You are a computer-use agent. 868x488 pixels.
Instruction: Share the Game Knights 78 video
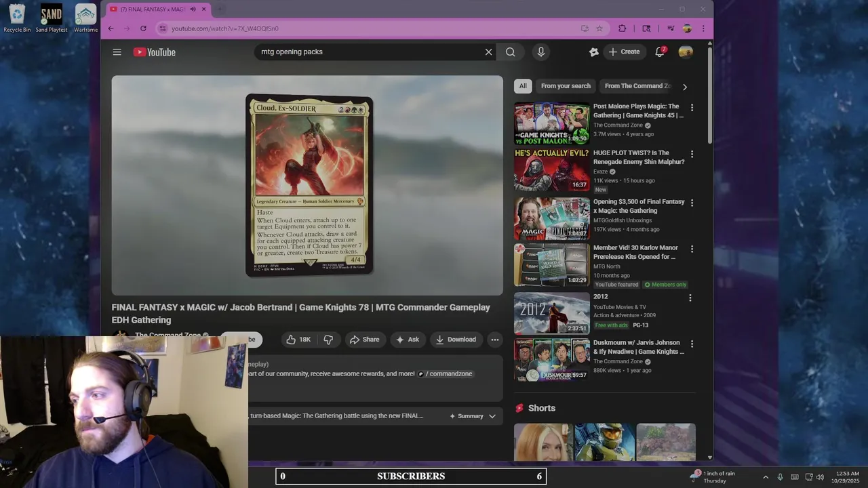[x=364, y=340]
